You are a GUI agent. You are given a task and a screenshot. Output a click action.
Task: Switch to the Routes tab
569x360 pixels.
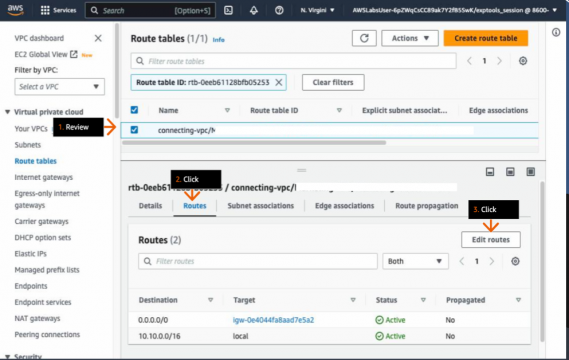click(x=195, y=206)
